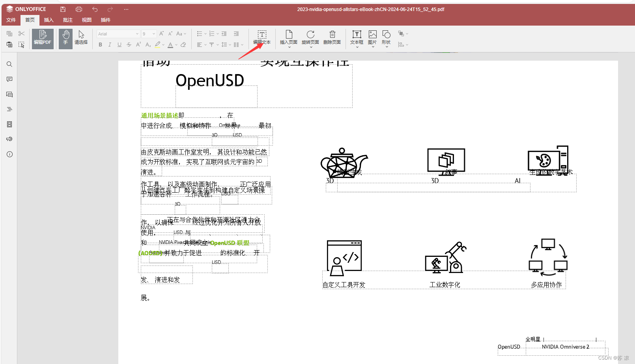Screen dimensions: 635x364
Task: Open the highlight color dropdown arrow
Action: [x=163, y=45]
